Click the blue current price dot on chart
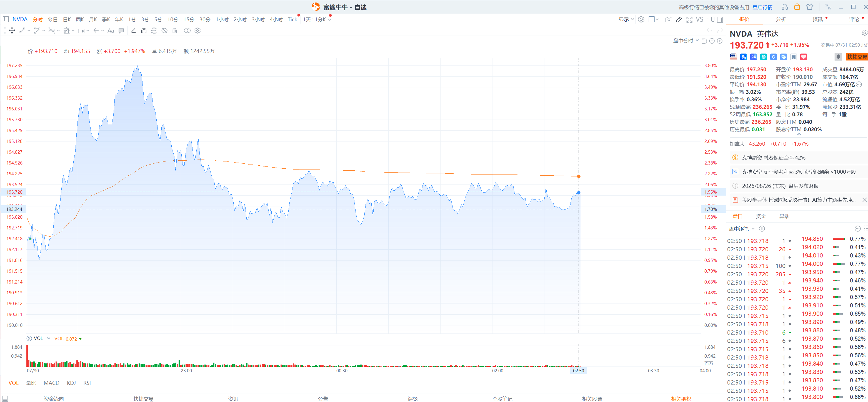 click(x=579, y=193)
